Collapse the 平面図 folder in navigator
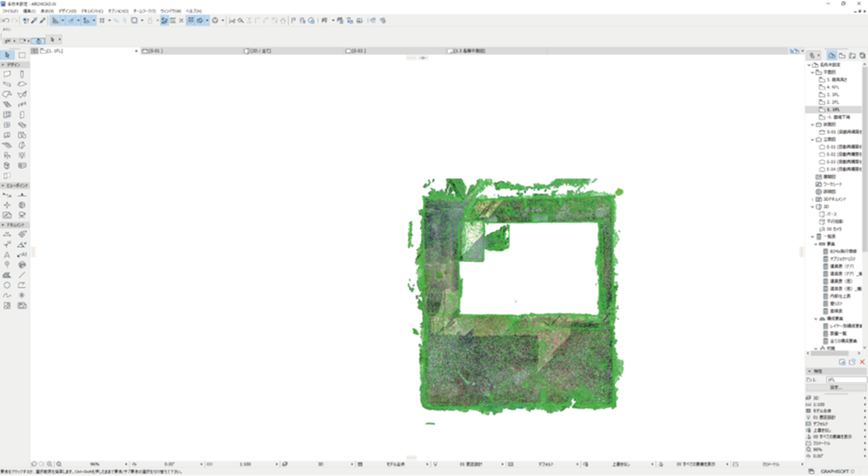Screen dimensions: 868x476 [812, 72]
